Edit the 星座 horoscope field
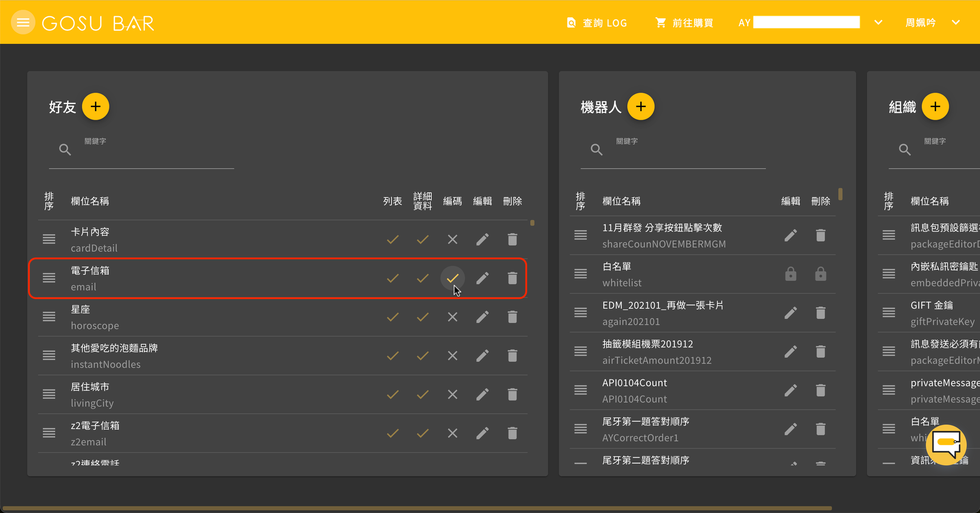The height and width of the screenshot is (513, 980). click(x=482, y=317)
